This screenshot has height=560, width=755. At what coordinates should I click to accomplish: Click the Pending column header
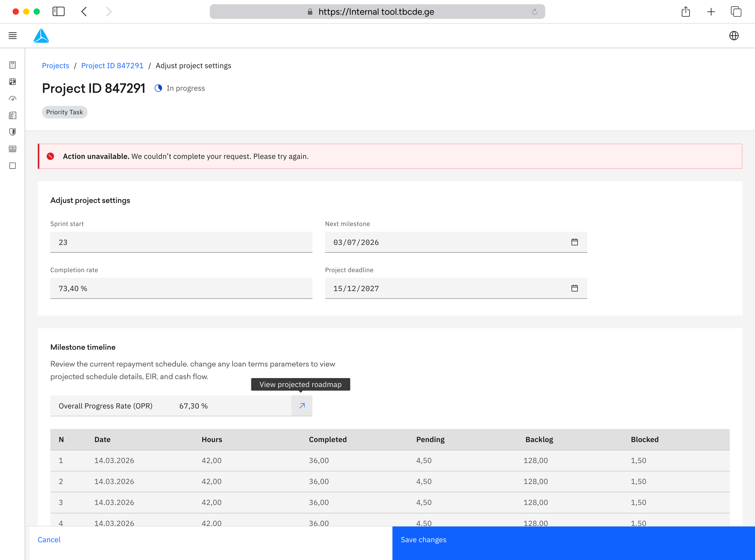(x=430, y=440)
